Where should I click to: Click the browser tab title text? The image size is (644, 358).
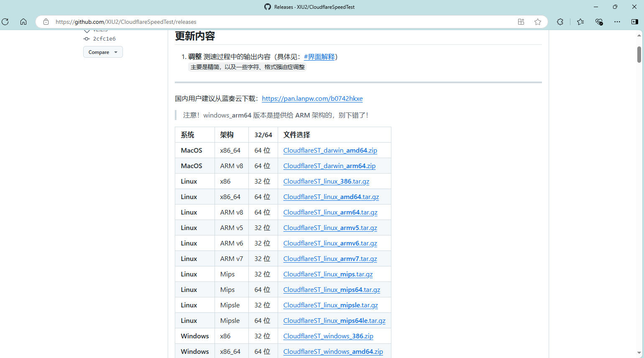pos(314,7)
